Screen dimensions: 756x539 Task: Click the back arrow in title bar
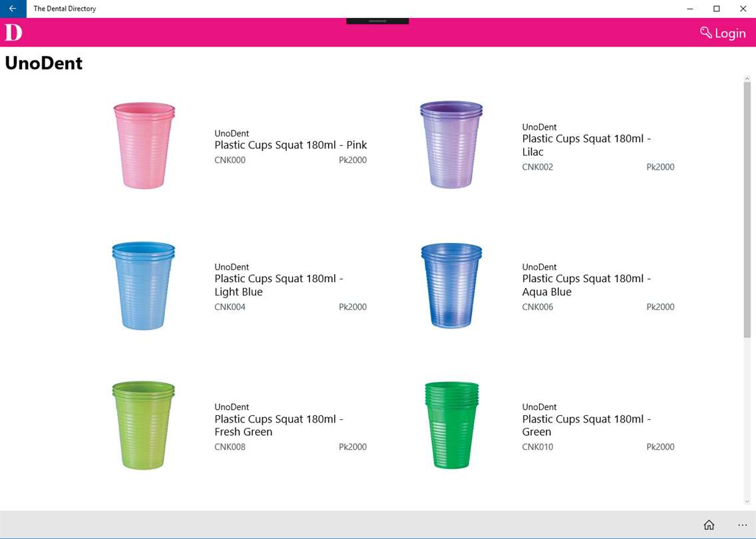pos(13,9)
